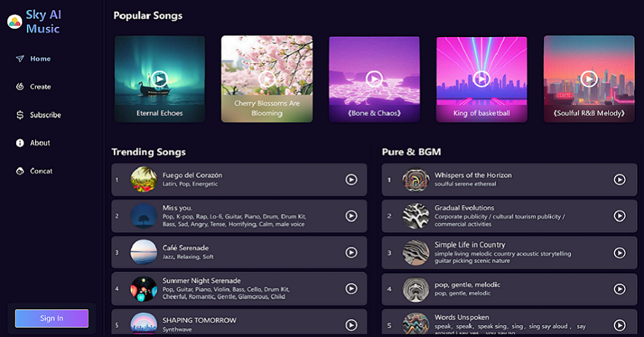Open the Home menu item
The width and height of the screenshot is (644, 337).
coord(40,59)
